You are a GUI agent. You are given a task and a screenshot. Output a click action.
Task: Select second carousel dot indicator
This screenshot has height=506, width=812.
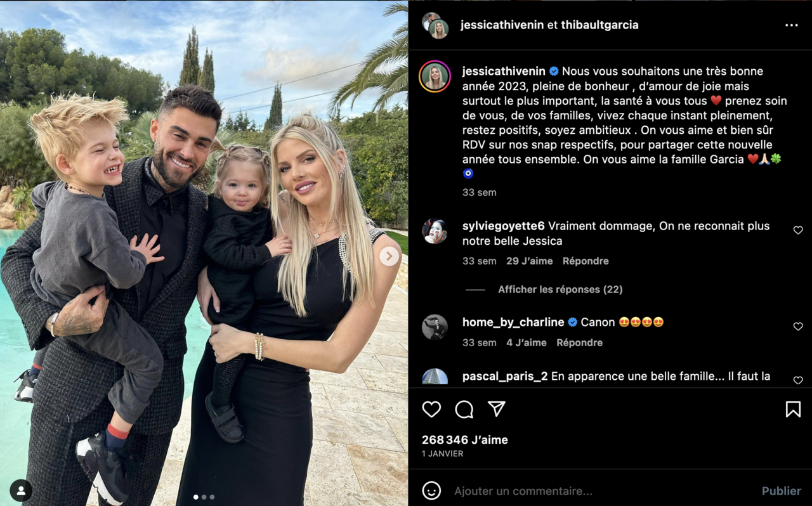pyautogui.click(x=204, y=497)
